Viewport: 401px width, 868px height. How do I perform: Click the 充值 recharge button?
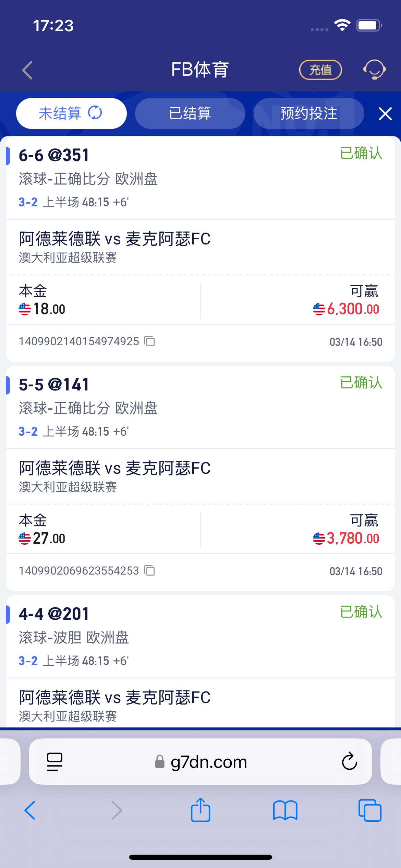click(320, 70)
